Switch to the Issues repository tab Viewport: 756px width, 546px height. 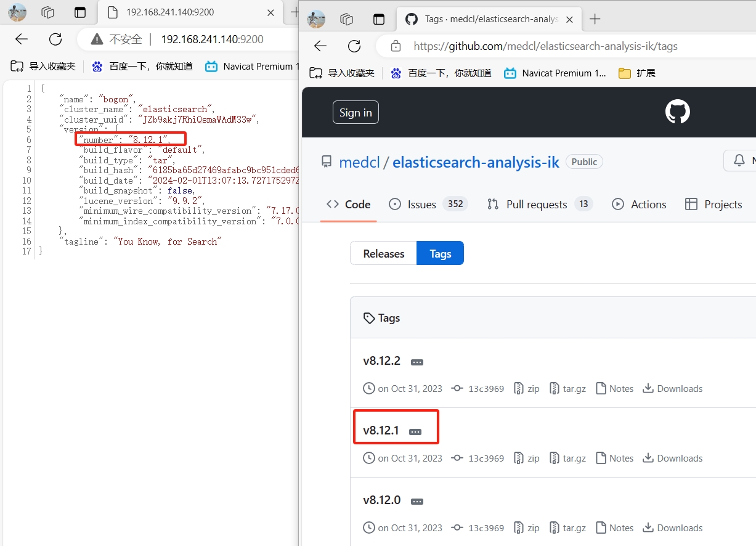428,205
